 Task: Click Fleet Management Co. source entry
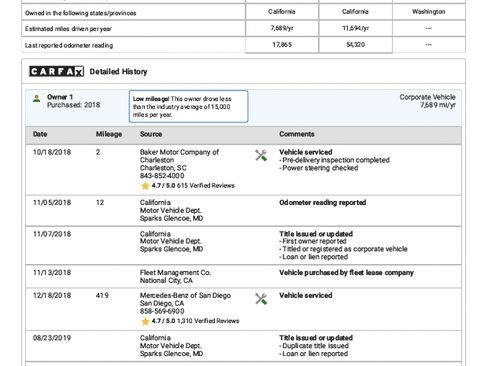[175, 273]
